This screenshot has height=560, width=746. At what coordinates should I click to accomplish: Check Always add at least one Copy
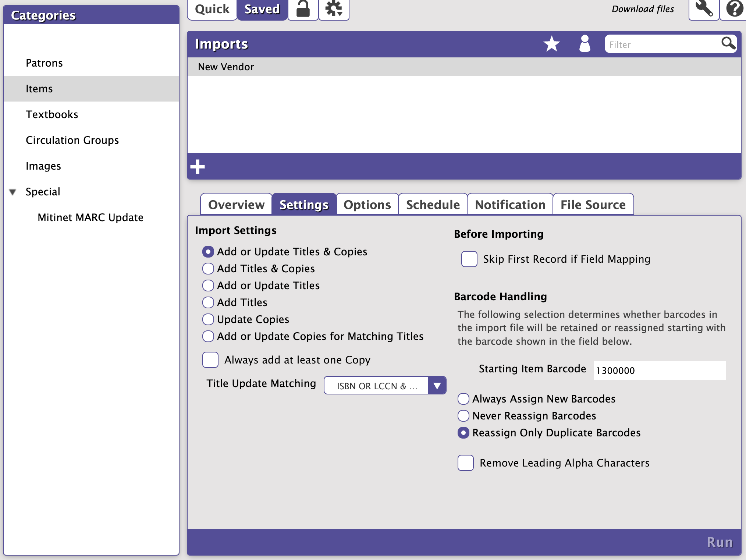point(210,360)
